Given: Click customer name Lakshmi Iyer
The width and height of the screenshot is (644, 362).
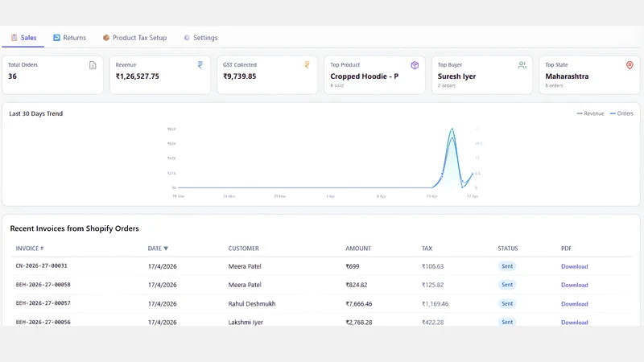Looking at the screenshot, I should pyautogui.click(x=246, y=323).
